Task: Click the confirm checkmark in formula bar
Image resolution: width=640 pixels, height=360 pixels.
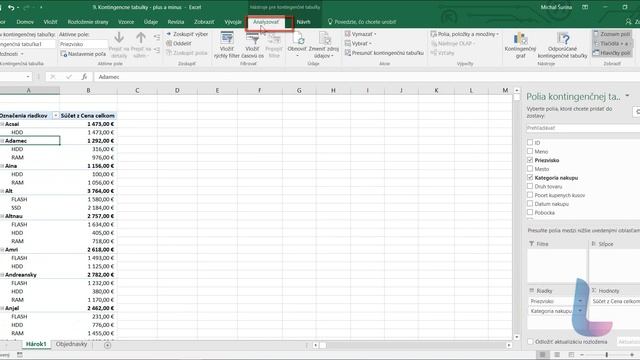Action: (x=69, y=77)
